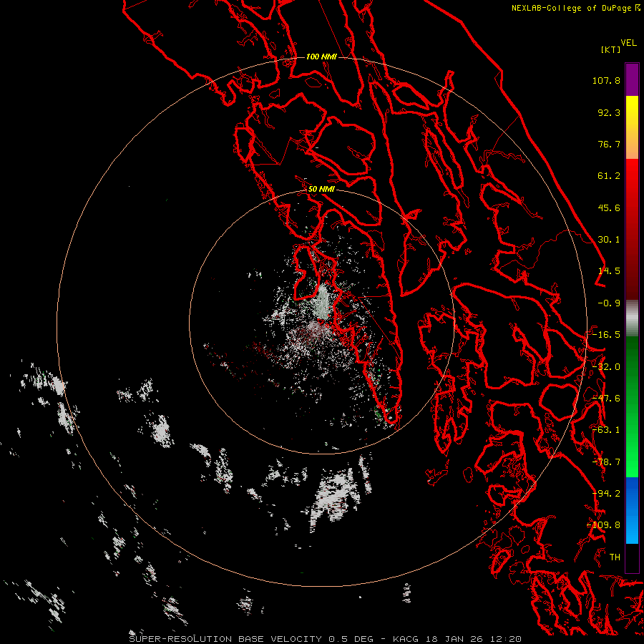Select the -94.2 velocity scale value
This screenshot has height=644, width=644.
coord(606,494)
